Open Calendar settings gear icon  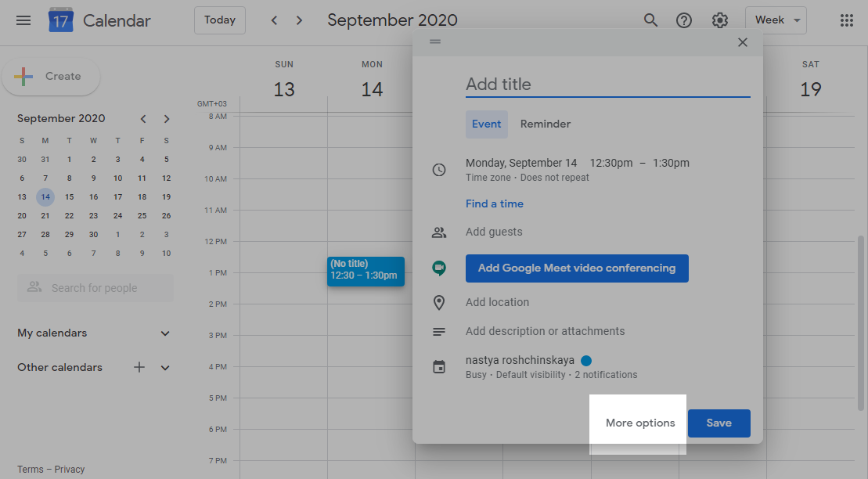pyautogui.click(x=720, y=20)
